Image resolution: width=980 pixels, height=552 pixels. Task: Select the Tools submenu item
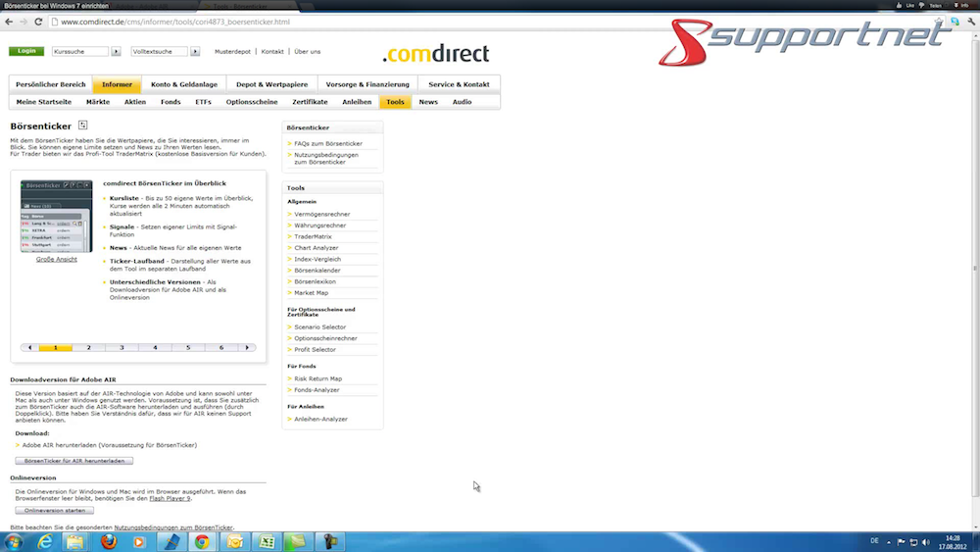pos(395,102)
